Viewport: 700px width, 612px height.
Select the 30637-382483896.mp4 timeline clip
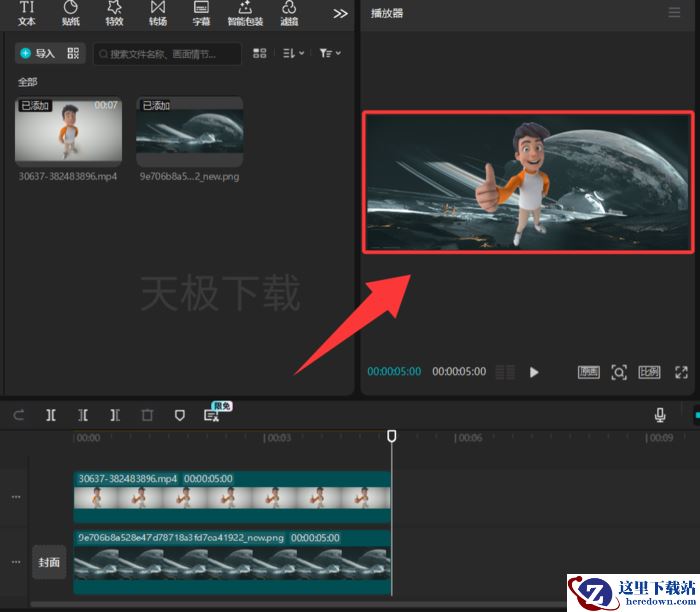(x=232, y=497)
